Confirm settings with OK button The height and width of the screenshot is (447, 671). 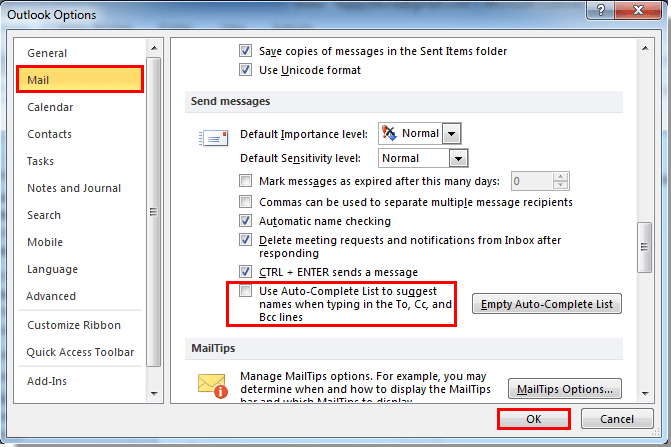tap(534, 419)
